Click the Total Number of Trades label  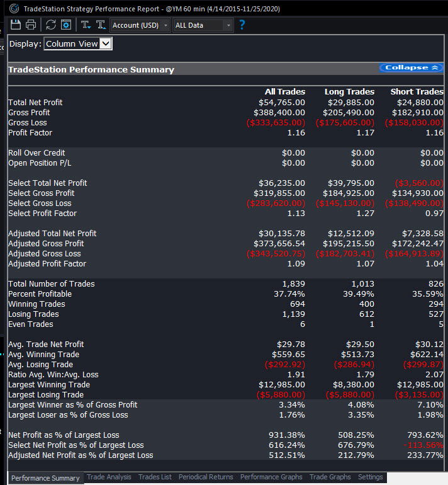point(52,284)
